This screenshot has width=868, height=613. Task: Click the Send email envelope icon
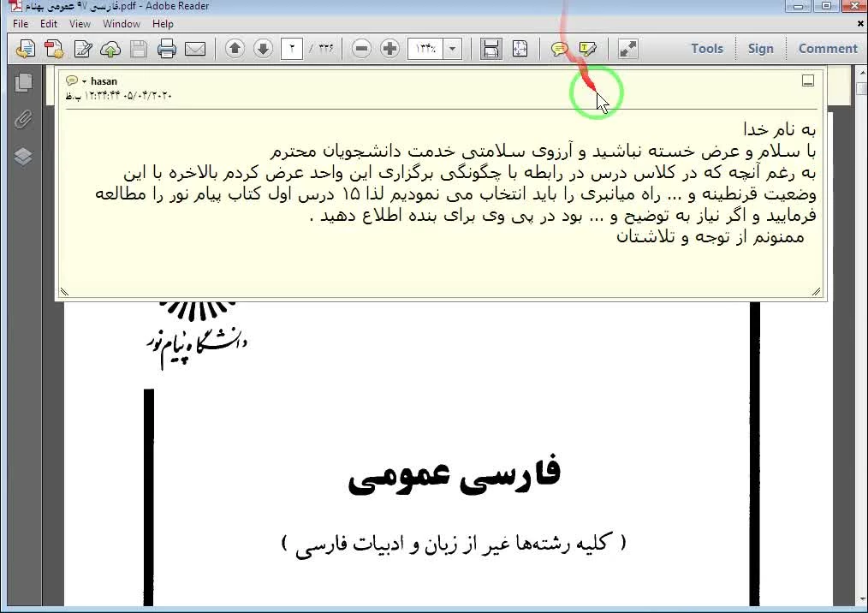[195, 49]
